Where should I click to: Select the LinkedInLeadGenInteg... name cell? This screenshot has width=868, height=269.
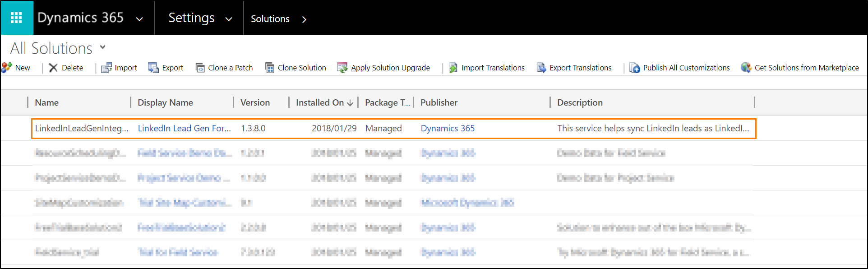(x=82, y=128)
